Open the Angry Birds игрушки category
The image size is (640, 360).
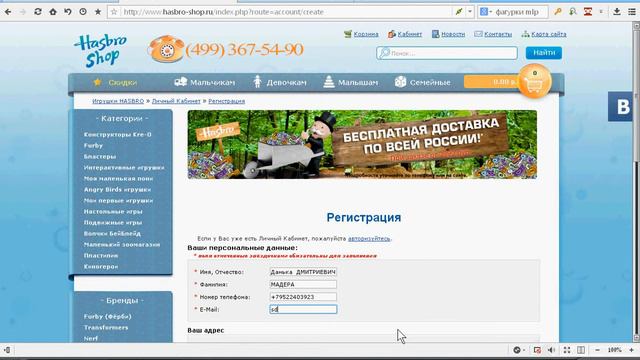coord(117,189)
